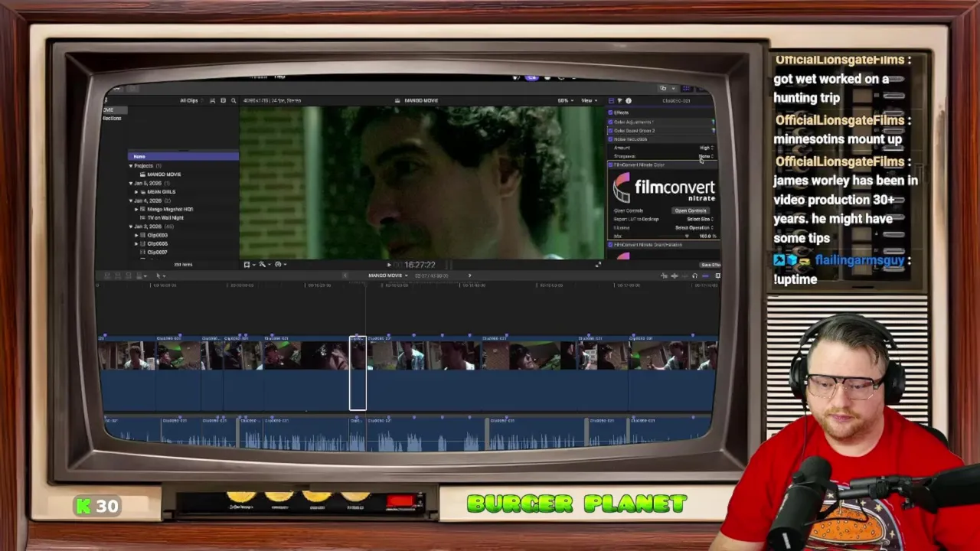Enter full screen viewer mode icon
The image size is (980, 551).
coord(598,265)
